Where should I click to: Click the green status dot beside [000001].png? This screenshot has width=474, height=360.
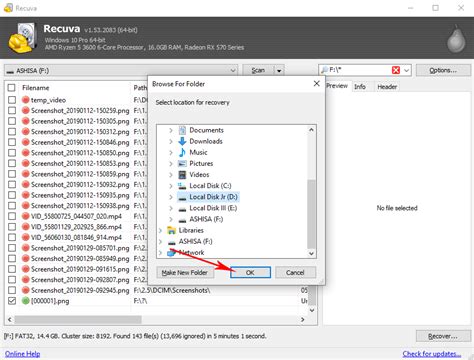(x=26, y=301)
